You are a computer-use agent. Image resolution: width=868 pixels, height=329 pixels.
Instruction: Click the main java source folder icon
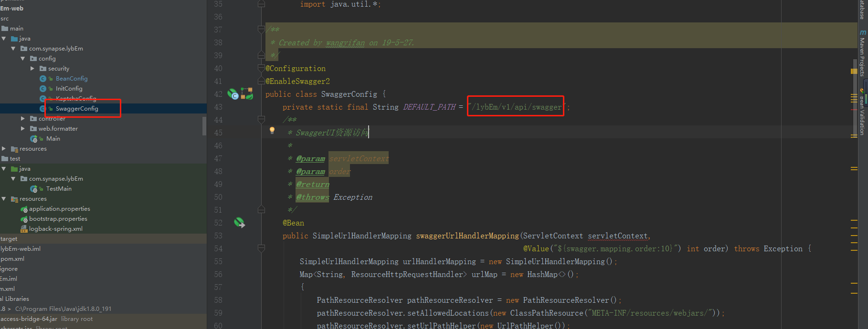coord(14,39)
